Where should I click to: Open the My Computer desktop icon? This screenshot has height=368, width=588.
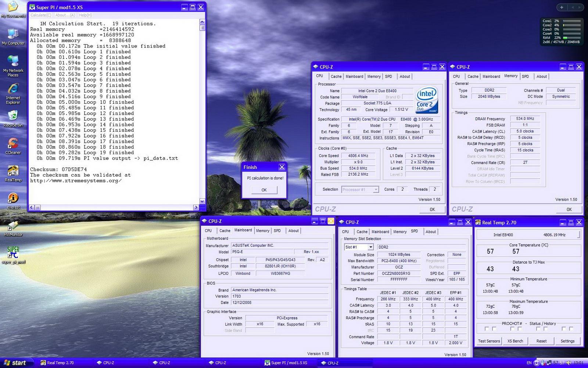[13, 37]
